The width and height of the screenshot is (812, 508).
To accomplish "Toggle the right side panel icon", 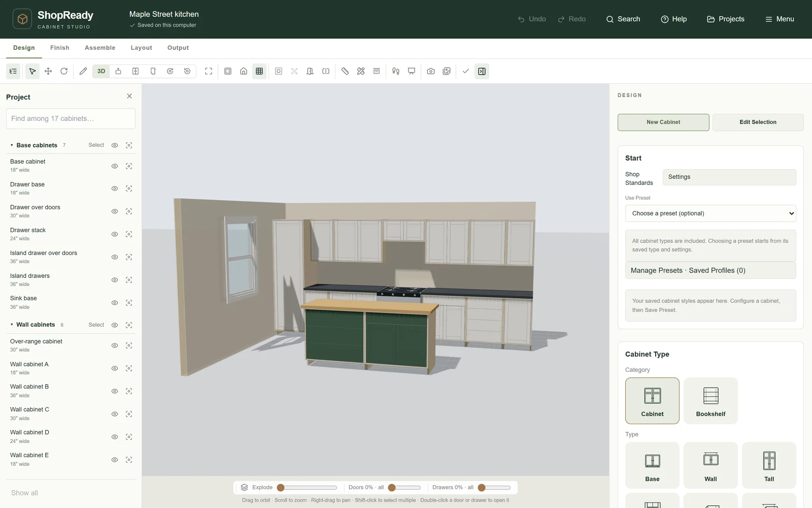I will (482, 71).
